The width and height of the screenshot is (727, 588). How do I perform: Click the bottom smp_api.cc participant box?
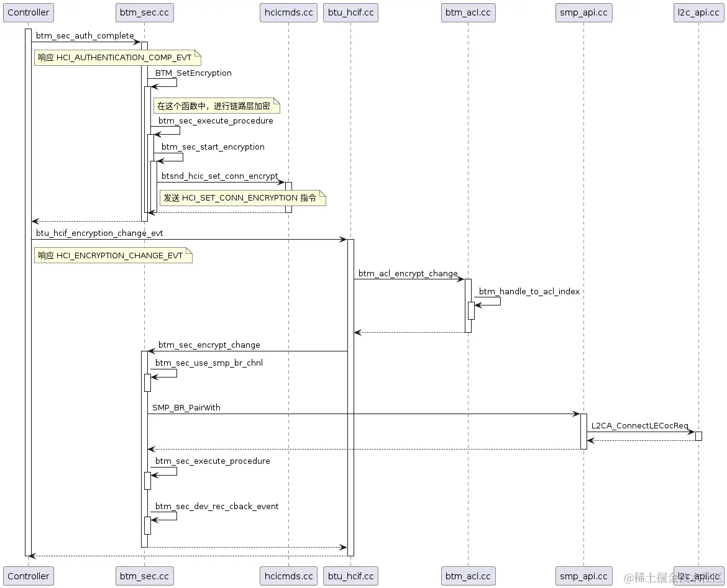coord(583,576)
